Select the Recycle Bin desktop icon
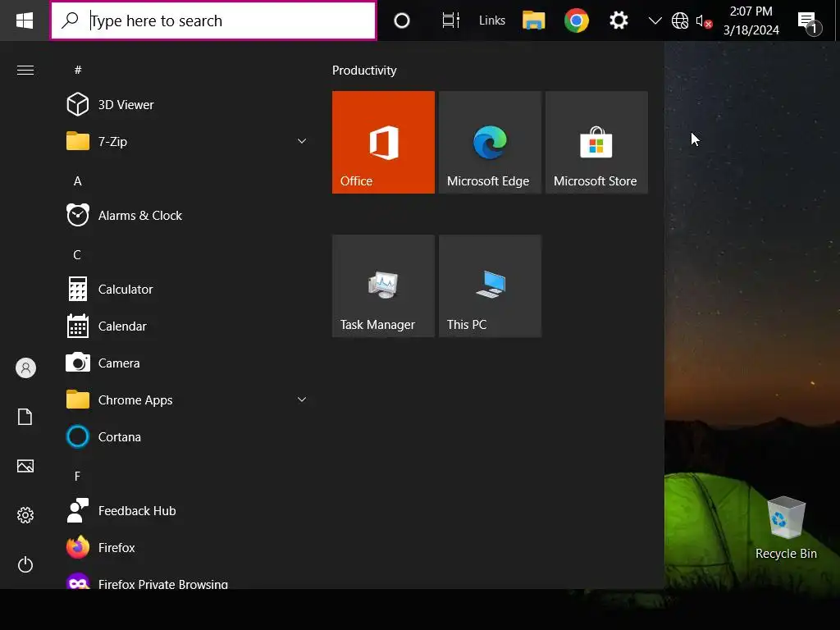Image resolution: width=840 pixels, height=630 pixels. coord(786,528)
